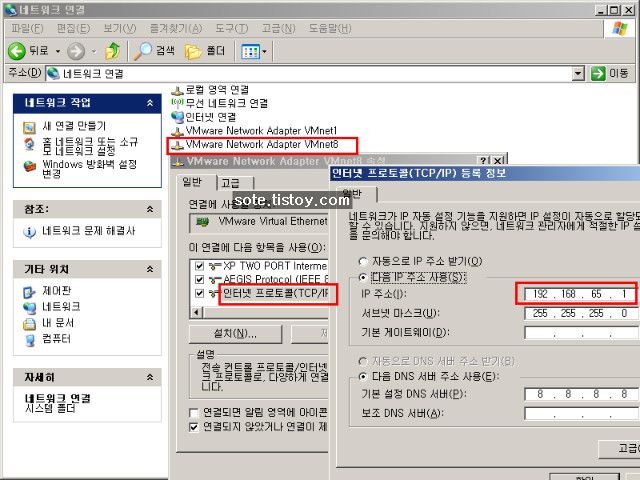Viewport: 640px width, 480px height.
Task: Enable the 연결되면 알림 영역에 아이콘 checkbox
Action: point(194,413)
